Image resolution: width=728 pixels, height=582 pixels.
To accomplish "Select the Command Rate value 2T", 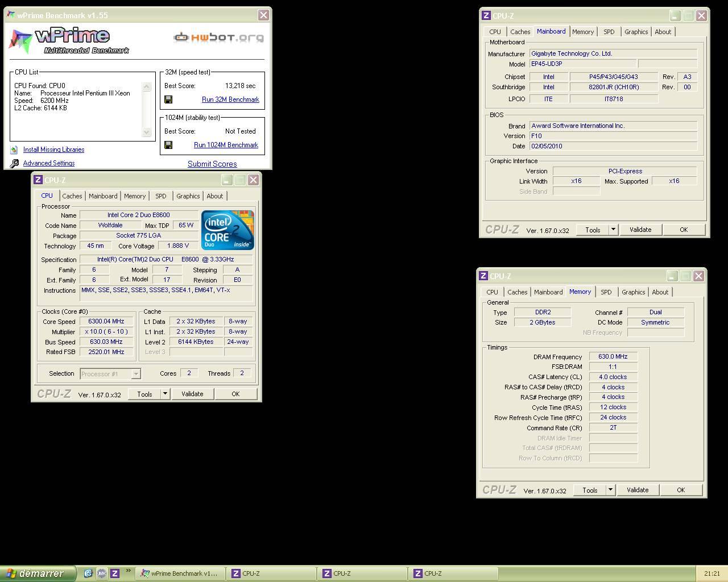I will tap(613, 428).
